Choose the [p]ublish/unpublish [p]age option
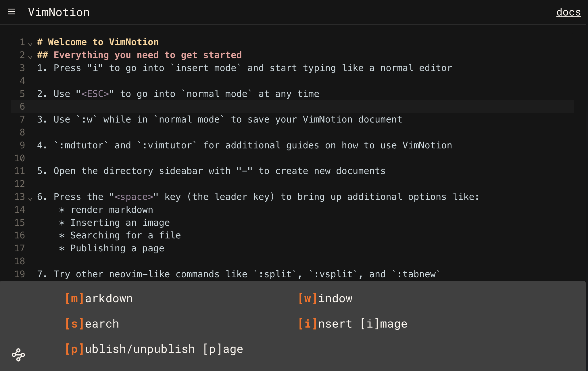 [x=154, y=349]
